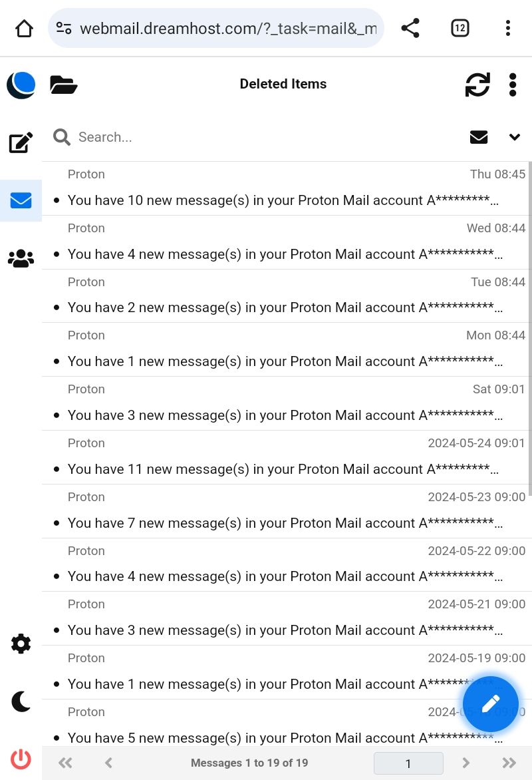This screenshot has height=780, width=532.
Task: Expand the search options chevron
Action: point(514,137)
